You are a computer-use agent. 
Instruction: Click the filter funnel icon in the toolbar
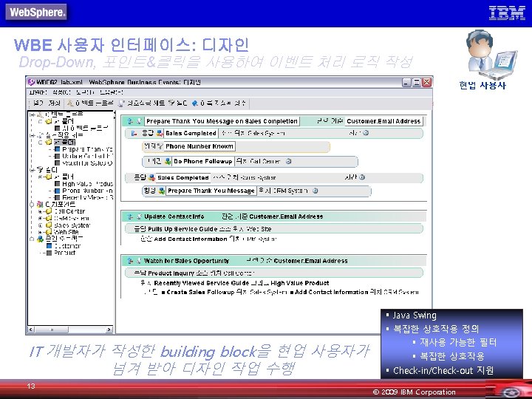click(x=171, y=103)
